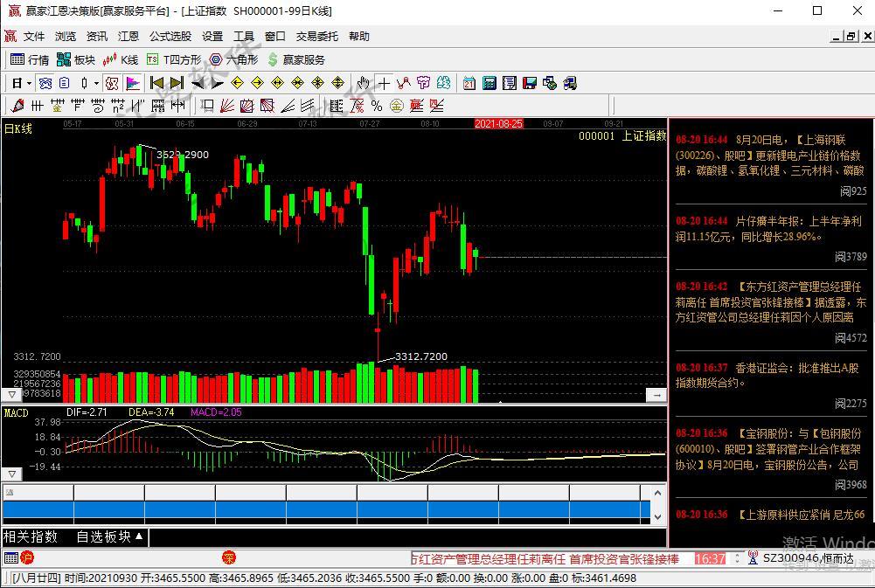Open the 交易委托 menu
Screen dimensions: 875x588
click(x=316, y=36)
